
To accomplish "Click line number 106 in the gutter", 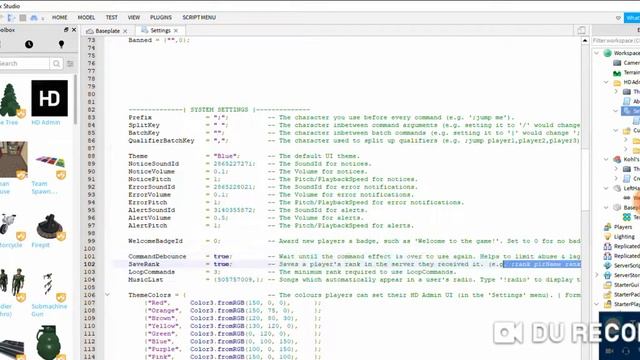I will [x=89, y=295].
